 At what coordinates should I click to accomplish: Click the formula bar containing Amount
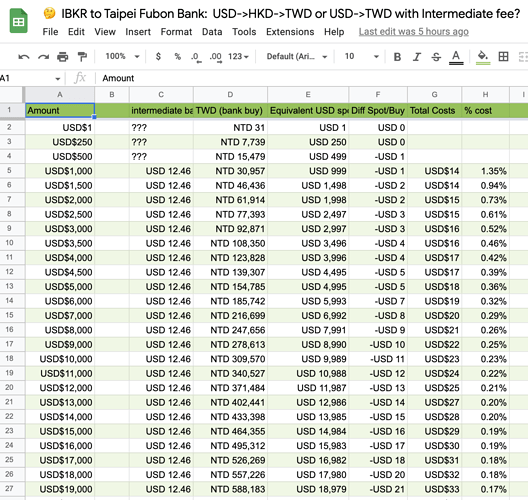pos(313,78)
